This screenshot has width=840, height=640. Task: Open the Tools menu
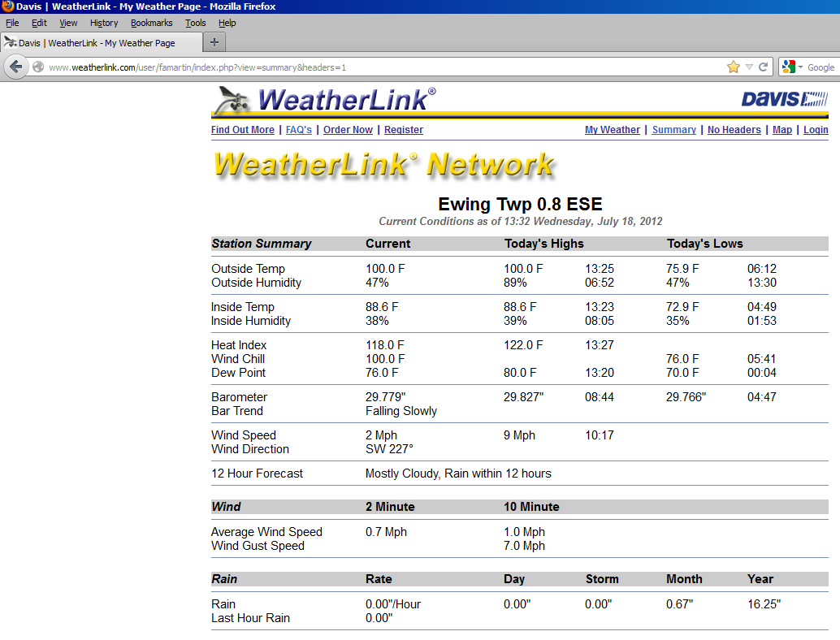click(x=195, y=24)
